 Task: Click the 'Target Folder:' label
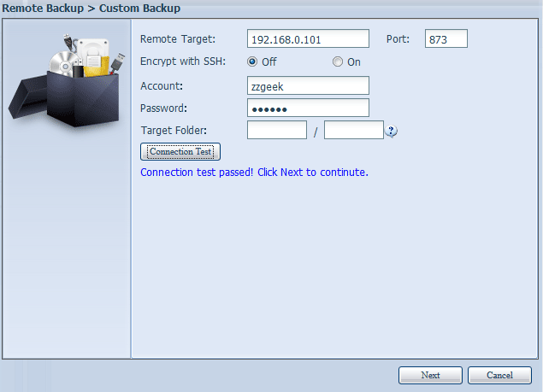click(x=174, y=131)
